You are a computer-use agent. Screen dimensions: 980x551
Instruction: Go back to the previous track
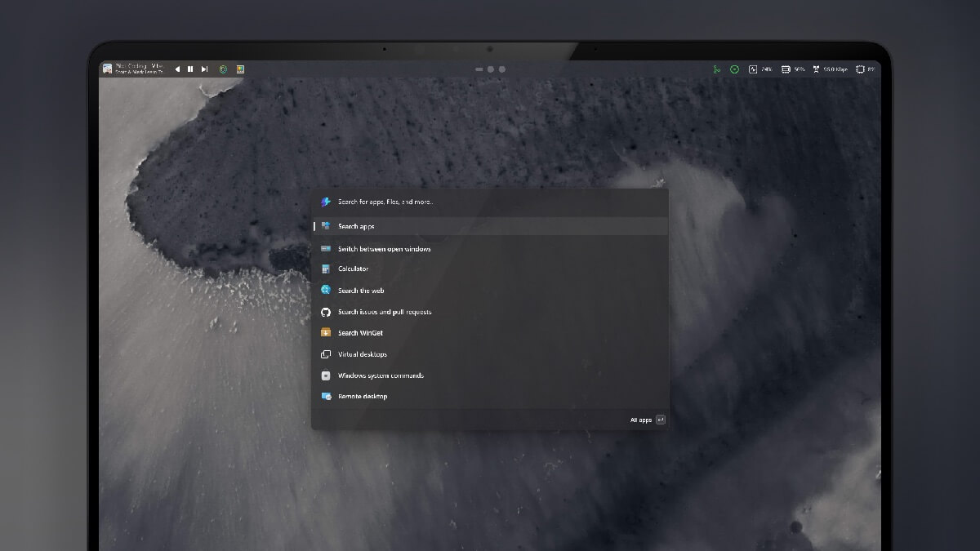pyautogui.click(x=177, y=69)
